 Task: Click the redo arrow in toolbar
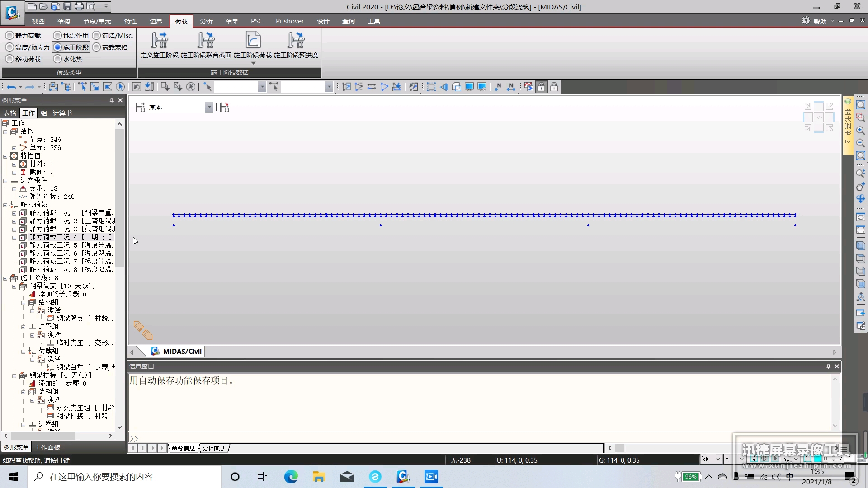coord(30,87)
